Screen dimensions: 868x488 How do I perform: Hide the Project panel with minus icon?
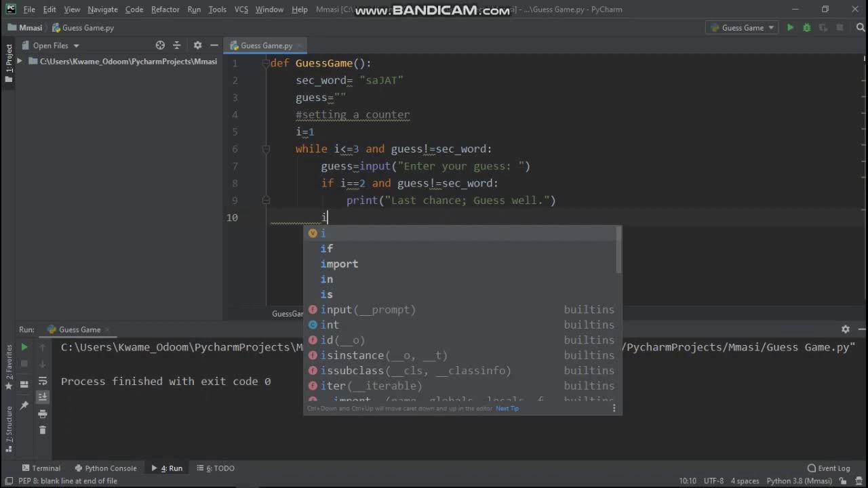coord(214,45)
